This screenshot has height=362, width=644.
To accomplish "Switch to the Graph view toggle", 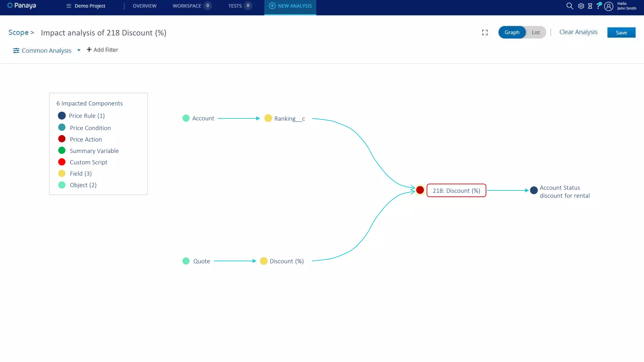I will pos(512,32).
